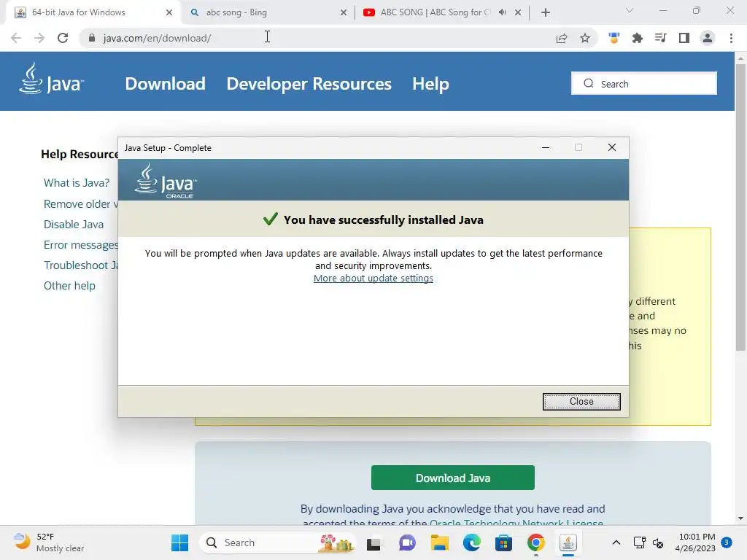Open Other help link

pyautogui.click(x=69, y=286)
